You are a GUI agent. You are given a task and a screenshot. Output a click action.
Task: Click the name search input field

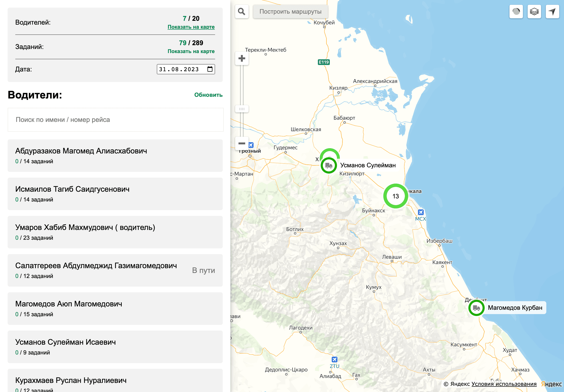coord(115,120)
